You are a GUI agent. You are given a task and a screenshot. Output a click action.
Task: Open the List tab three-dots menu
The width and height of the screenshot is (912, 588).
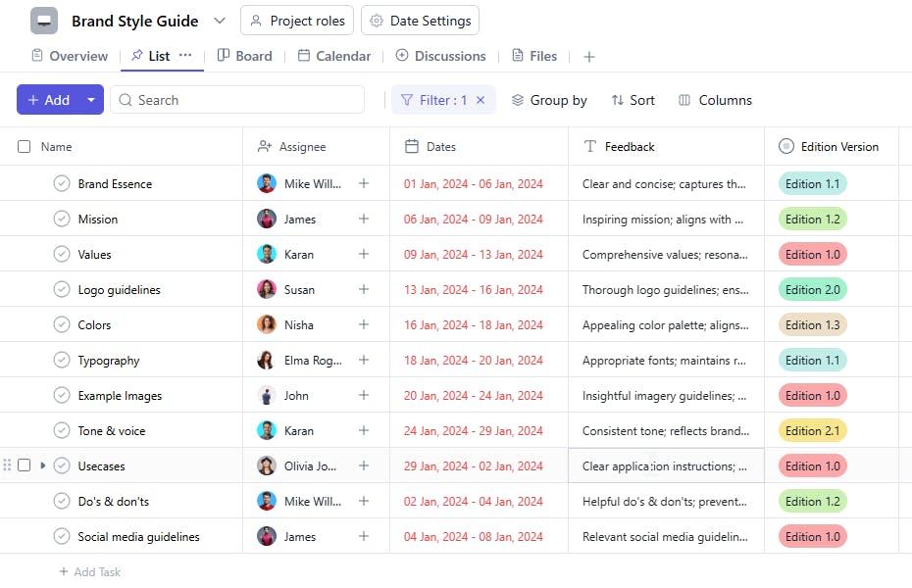pos(185,56)
